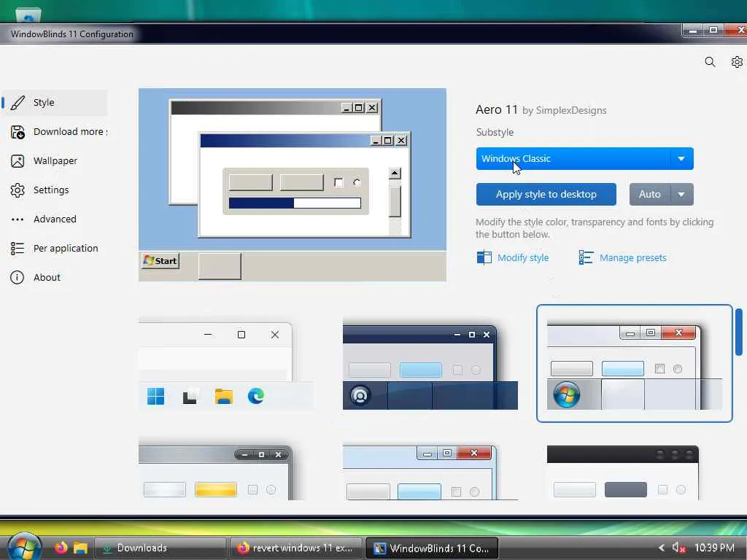Launch Firefox from the quick launch
Viewport: 747px width, 560px height.
61,548
